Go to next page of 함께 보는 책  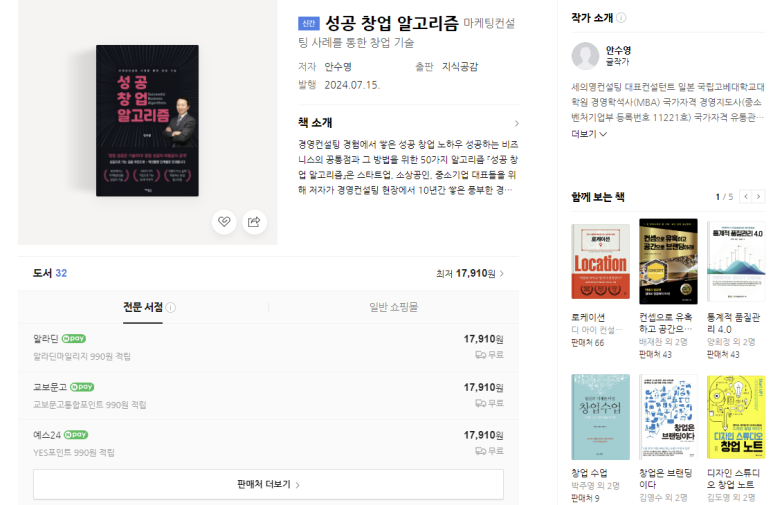[x=758, y=196]
